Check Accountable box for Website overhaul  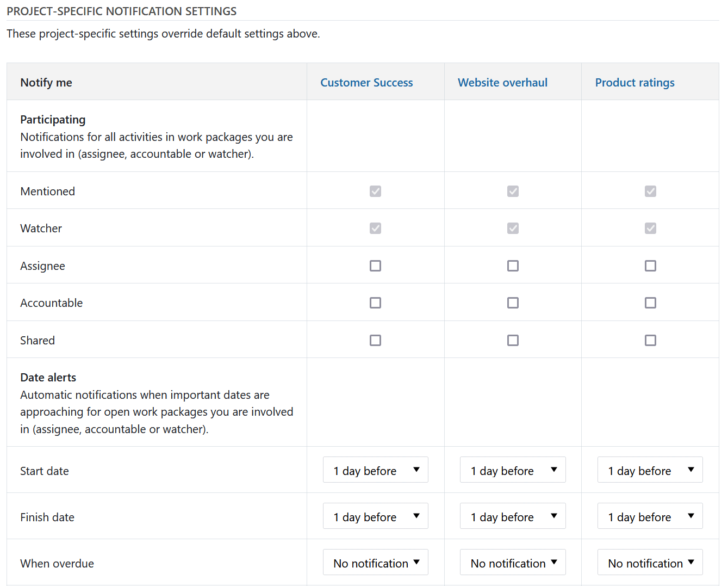(513, 303)
